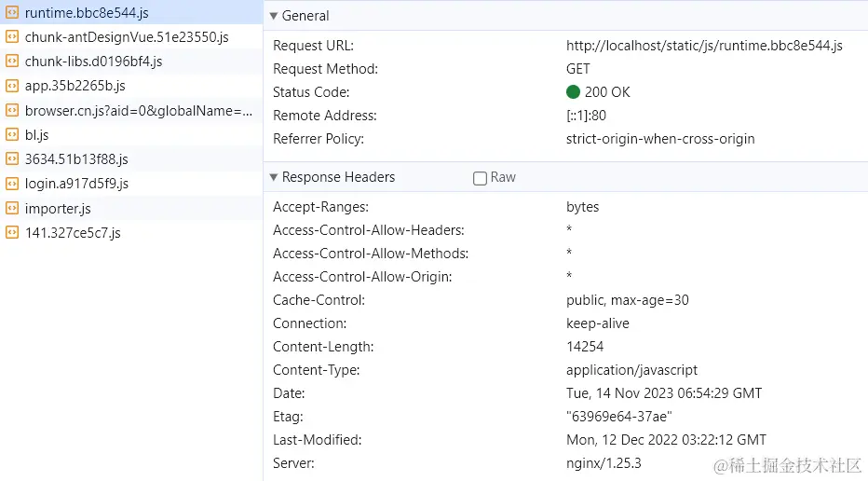Image resolution: width=868 pixels, height=481 pixels.
Task: Click the Response Headers heading text
Action: click(338, 177)
